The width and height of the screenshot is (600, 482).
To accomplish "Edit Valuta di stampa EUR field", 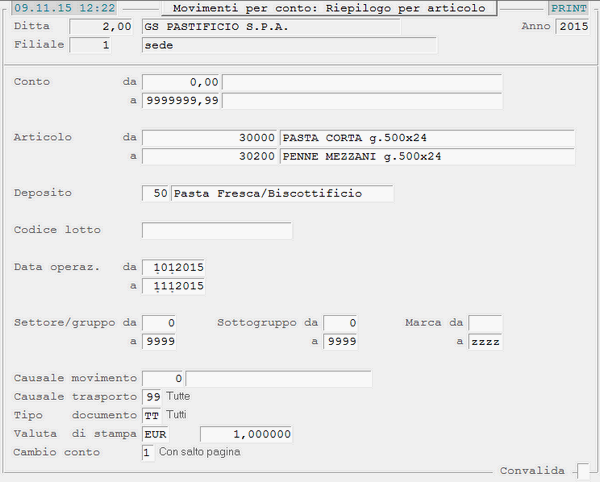I will tap(167, 434).
